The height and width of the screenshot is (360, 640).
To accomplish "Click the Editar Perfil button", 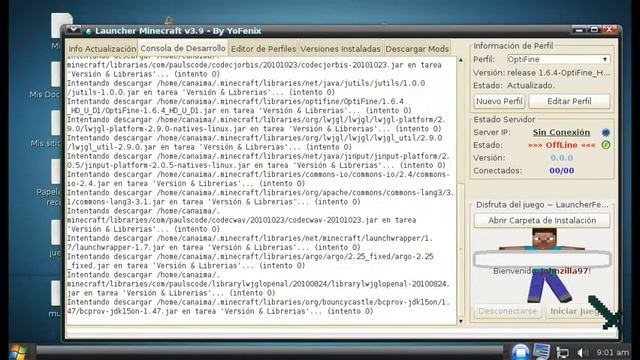I will (x=569, y=101).
